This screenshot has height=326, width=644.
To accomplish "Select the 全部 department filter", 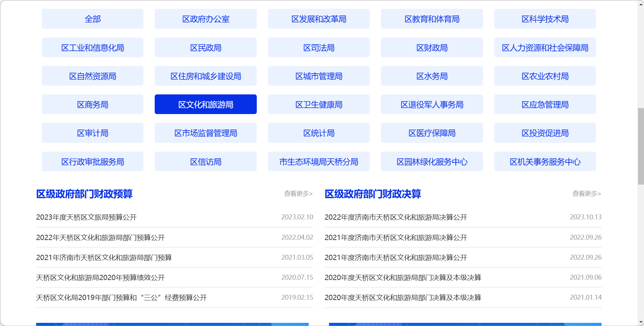I will tap(93, 19).
